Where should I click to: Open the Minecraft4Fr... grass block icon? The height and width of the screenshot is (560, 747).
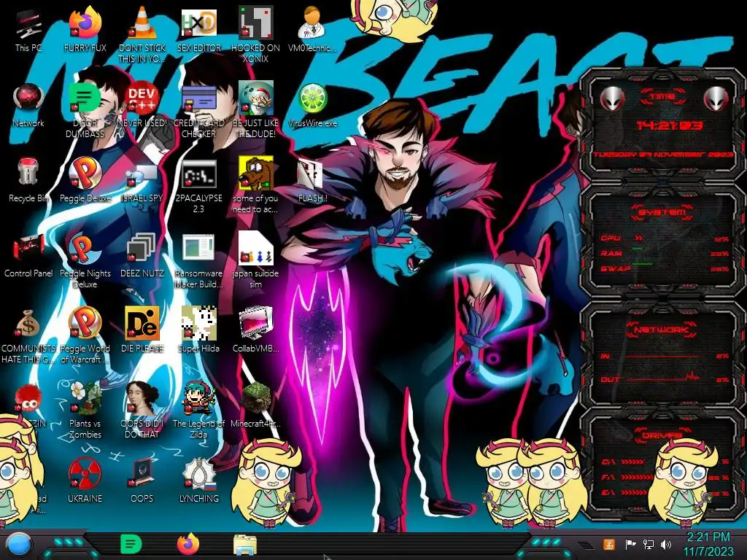pos(255,398)
